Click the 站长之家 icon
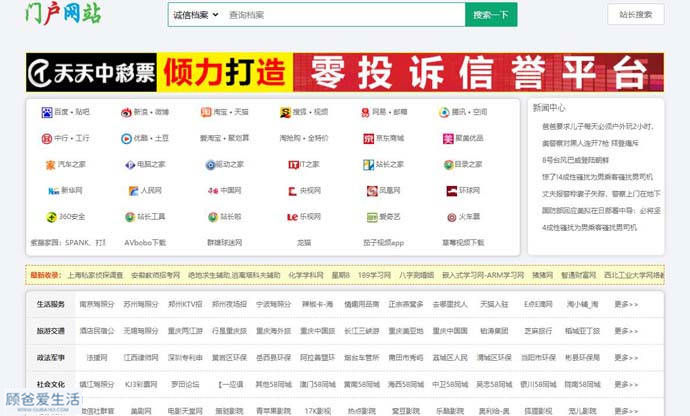The width and height of the screenshot is (690, 416). point(368,165)
